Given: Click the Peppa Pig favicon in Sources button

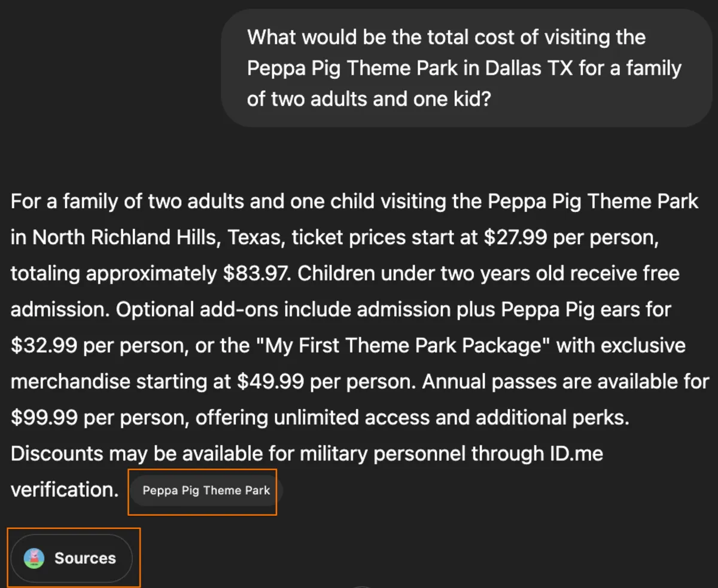Looking at the screenshot, I should (x=34, y=558).
